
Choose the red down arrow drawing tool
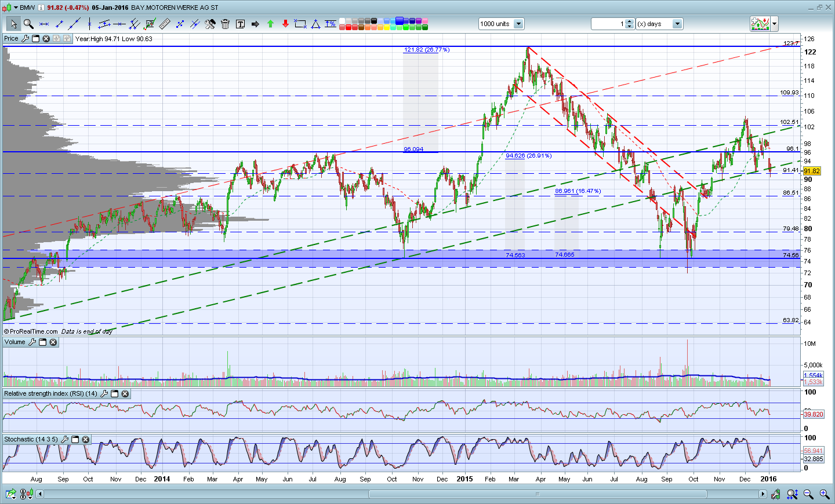[285, 24]
